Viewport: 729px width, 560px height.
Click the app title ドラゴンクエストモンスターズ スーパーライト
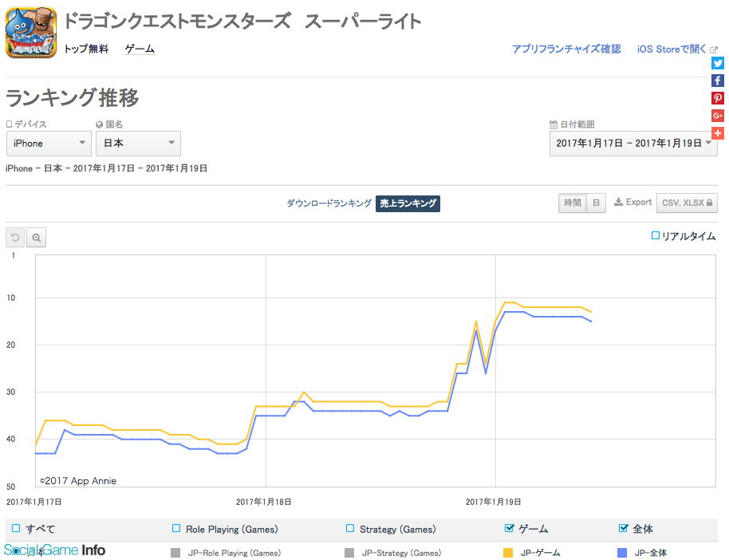tap(242, 22)
